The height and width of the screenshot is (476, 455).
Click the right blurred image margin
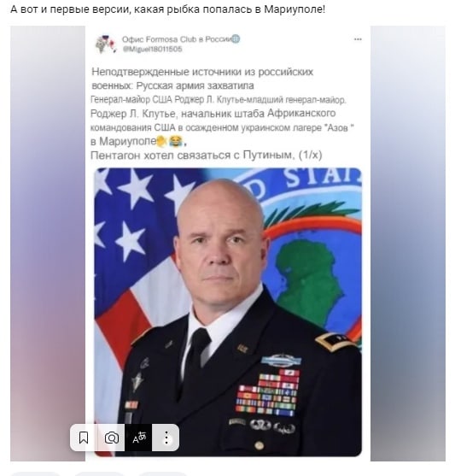coord(408,244)
